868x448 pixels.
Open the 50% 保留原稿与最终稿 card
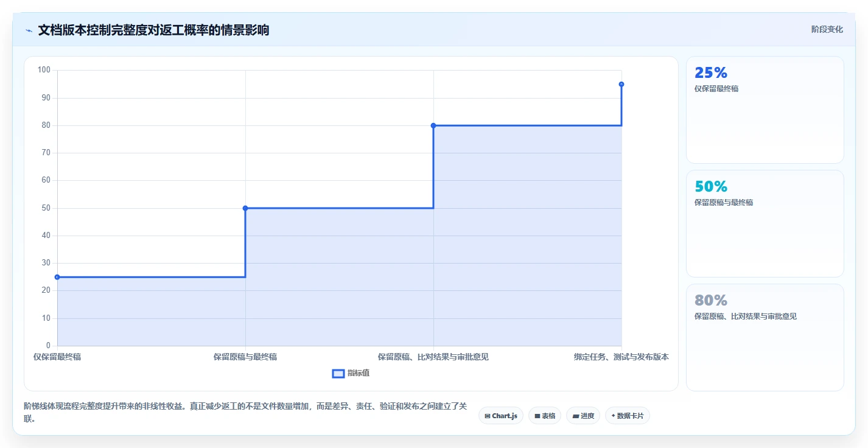click(765, 224)
